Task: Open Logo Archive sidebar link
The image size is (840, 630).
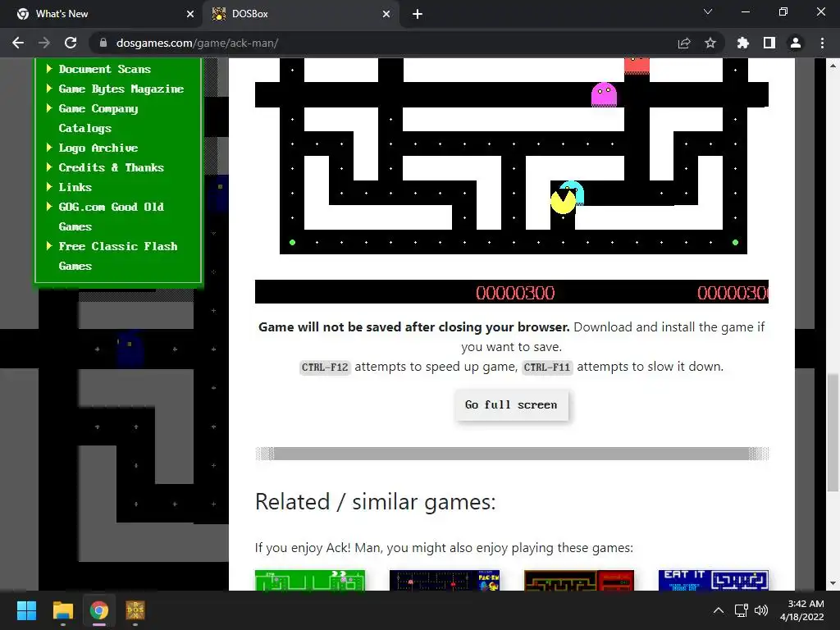Action: click(x=98, y=148)
